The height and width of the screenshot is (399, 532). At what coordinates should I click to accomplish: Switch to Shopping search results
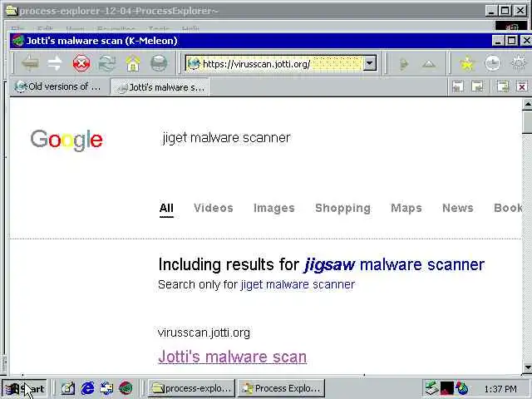tap(343, 208)
